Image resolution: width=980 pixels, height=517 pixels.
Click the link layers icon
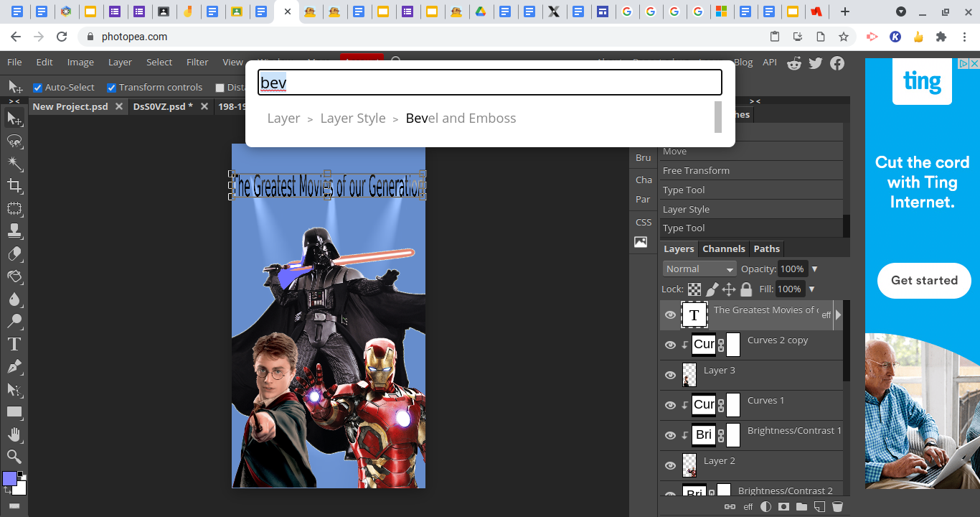tap(730, 507)
